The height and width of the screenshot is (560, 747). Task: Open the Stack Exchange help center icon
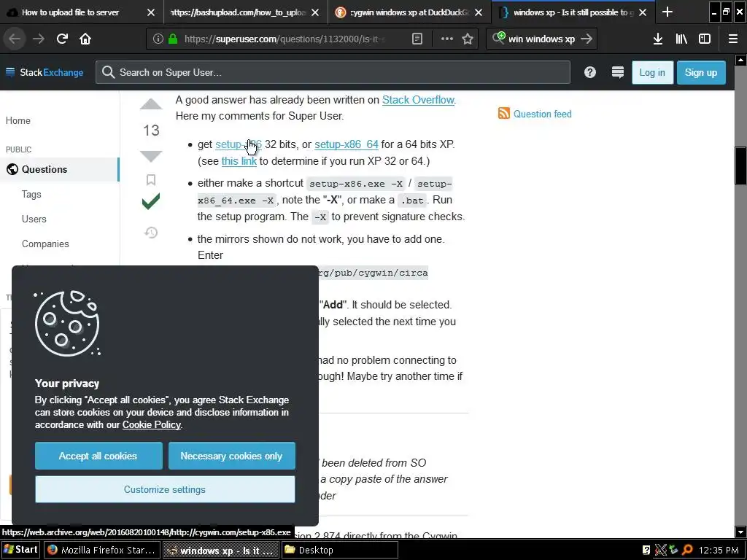click(x=589, y=72)
